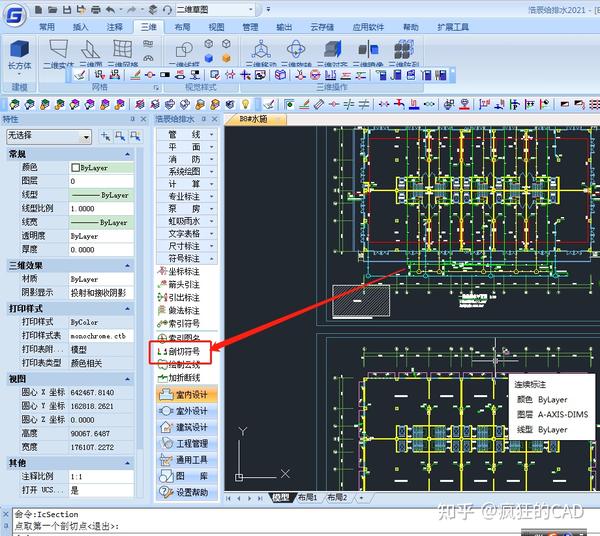The width and height of the screenshot is (600, 536).
Task: Open the 室内设计 module button
Action: tap(187, 394)
